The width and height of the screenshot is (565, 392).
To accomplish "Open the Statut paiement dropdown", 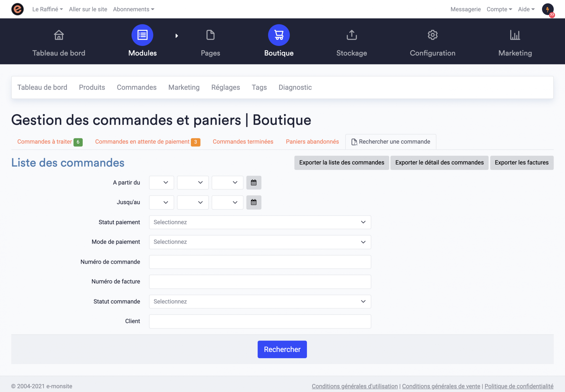I will tap(260, 222).
